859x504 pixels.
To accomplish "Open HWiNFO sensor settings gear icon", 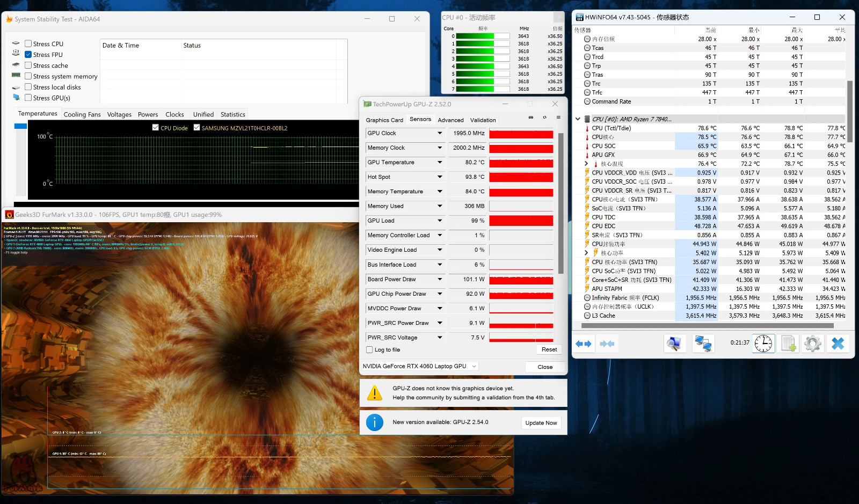I will (813, 344).
